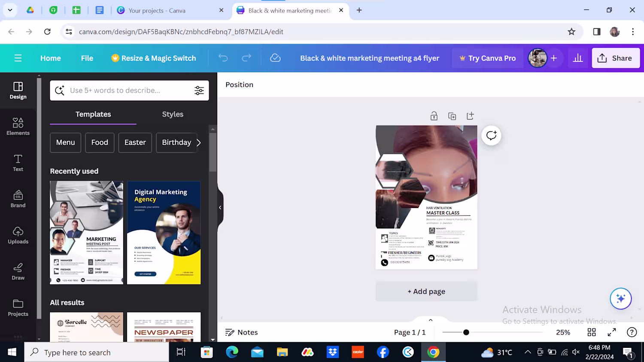Open a new browser tab
The image size is (644, 362).
[x=359, y=10]
